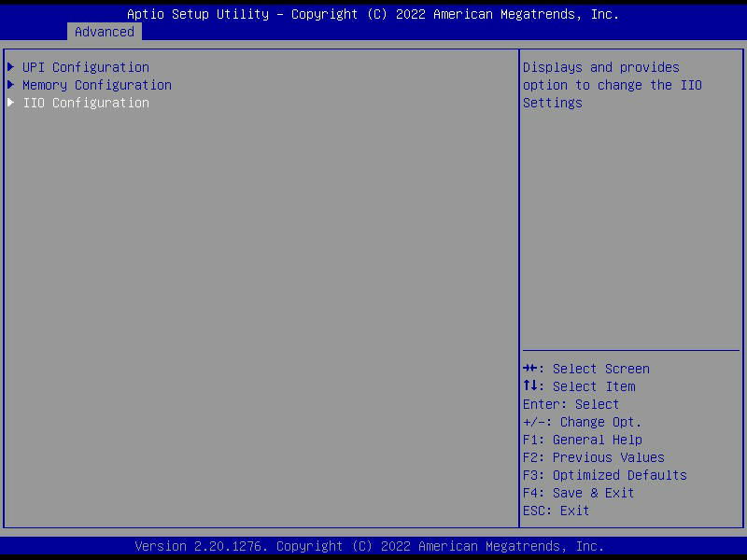The height and width of the screenshot is (560, 747).
Task: Open the UPI Configuration submenu
Action: [x=85, y=67]
